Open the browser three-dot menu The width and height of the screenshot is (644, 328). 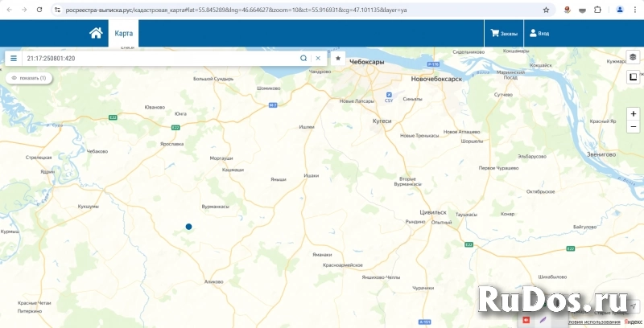click(634, 10)
